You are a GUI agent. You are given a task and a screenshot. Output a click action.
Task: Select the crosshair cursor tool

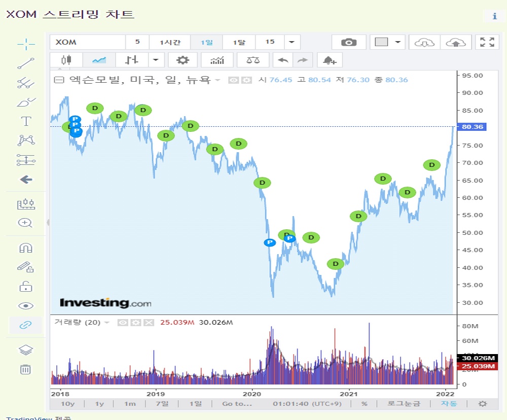click(x=26, y=44)
